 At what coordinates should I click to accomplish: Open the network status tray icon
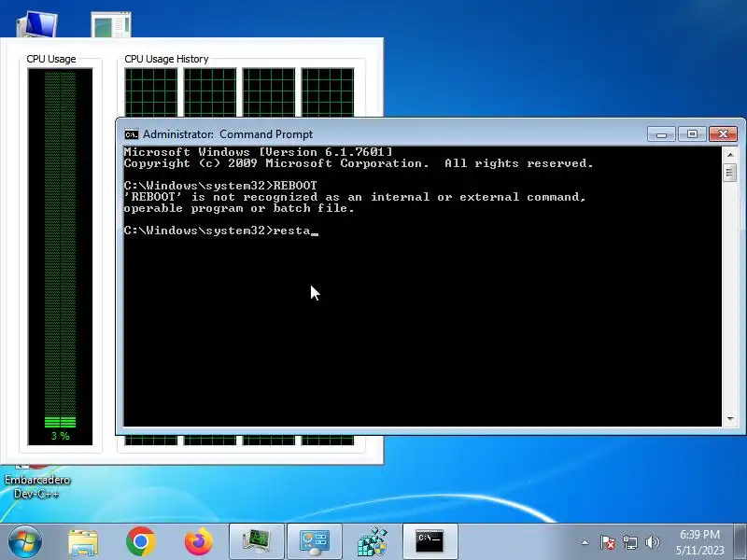629,542
